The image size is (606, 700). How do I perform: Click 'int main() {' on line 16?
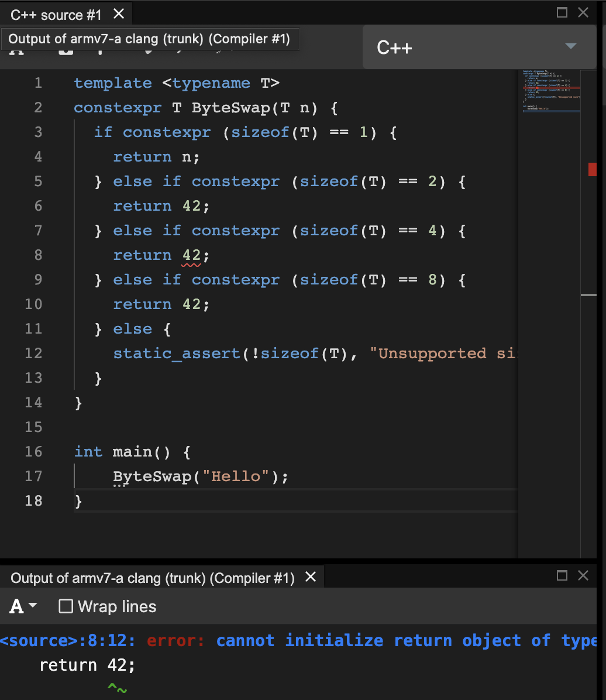tap(133, 452)
